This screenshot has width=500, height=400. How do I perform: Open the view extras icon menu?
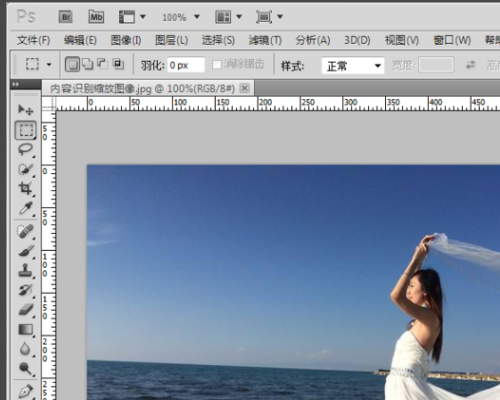point(132,17)
